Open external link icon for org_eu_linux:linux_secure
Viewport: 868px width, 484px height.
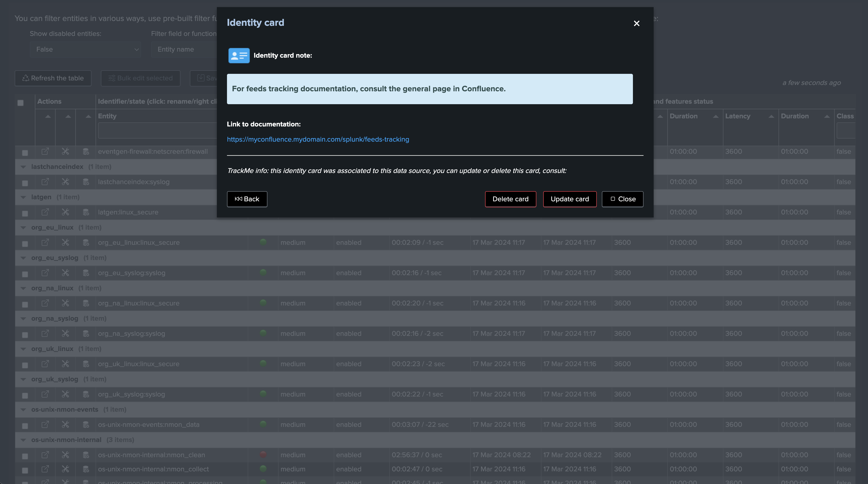45,242
